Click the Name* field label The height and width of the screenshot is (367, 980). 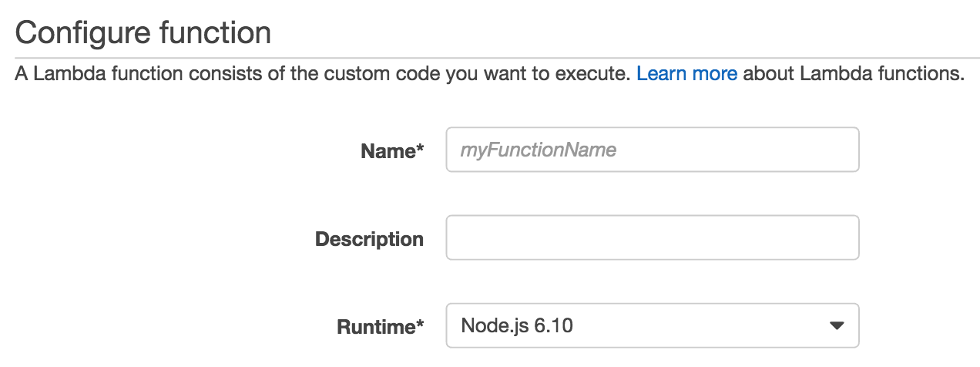pos(392,152)
